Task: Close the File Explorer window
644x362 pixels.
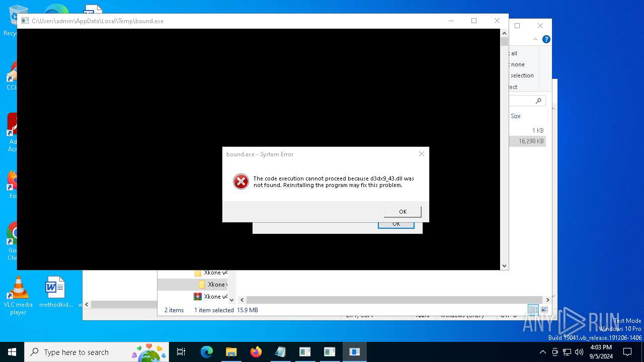Action: click(540, 26)
